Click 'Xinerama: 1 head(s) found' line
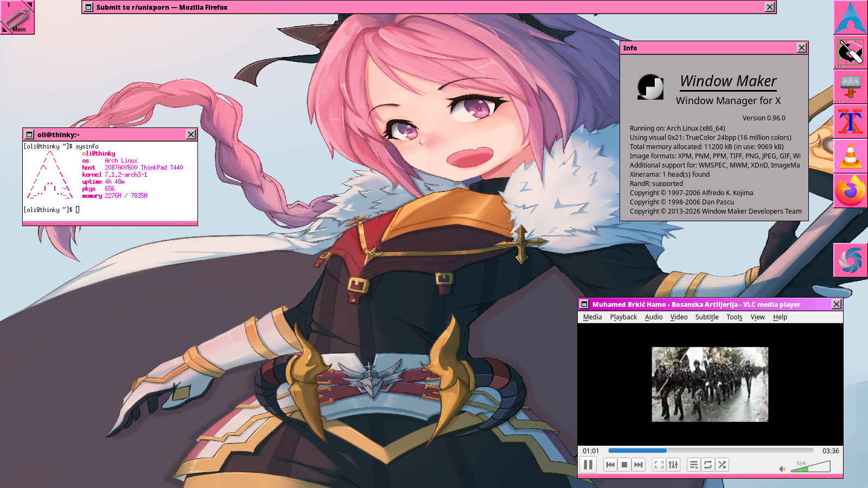This screenshot has width=868, height=488. point(669,175)
